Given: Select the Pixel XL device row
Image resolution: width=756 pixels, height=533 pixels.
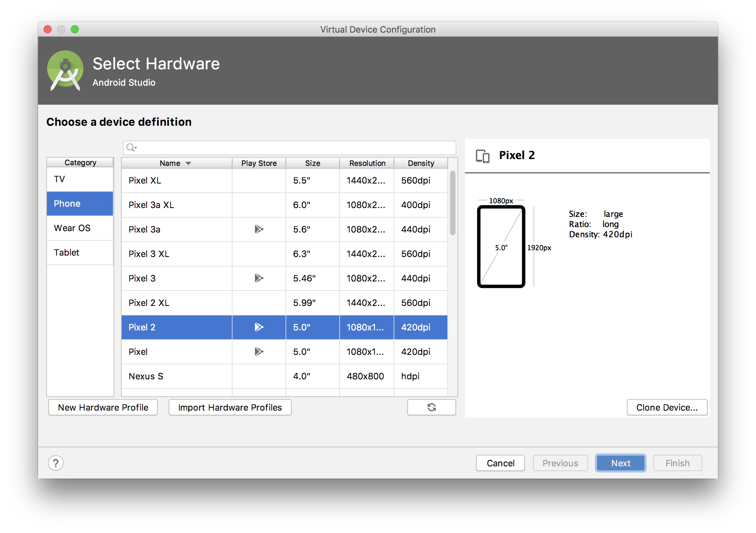Looking at the screenshot, I should point(285,180).
